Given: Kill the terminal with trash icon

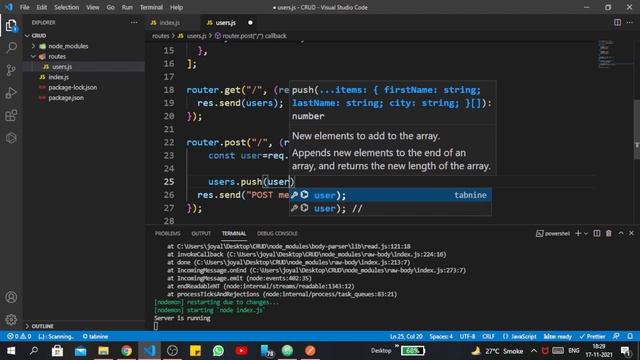Looking at the screenshot, I should (609, 233).
